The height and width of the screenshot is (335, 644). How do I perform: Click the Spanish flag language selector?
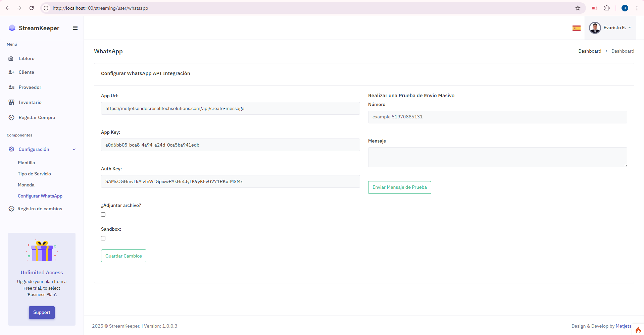coord(577,28)
